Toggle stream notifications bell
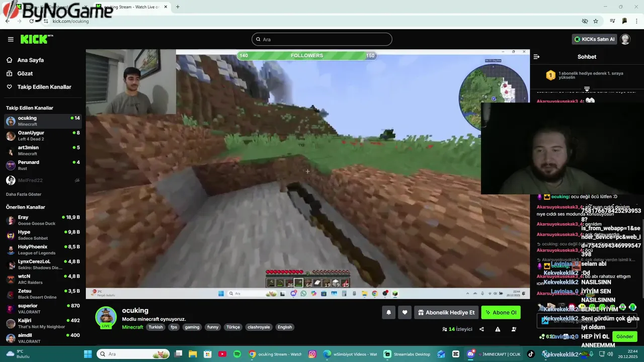The height and width of the screenshot is (362, 644). [x=388, y=312]
